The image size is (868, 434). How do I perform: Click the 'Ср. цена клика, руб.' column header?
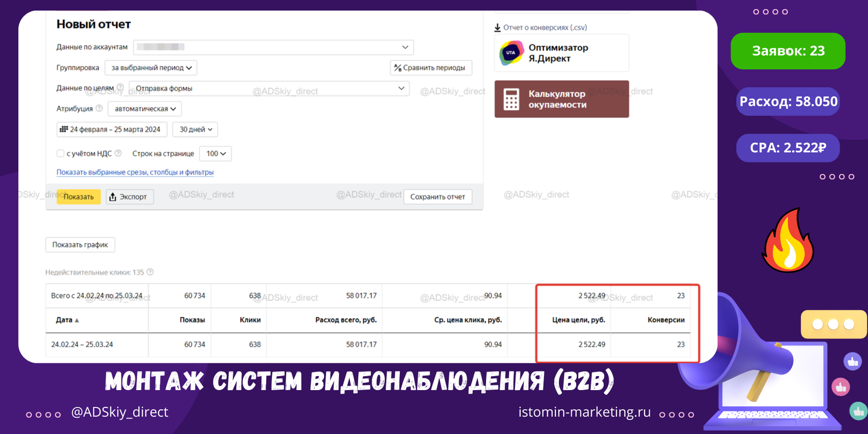468,320
